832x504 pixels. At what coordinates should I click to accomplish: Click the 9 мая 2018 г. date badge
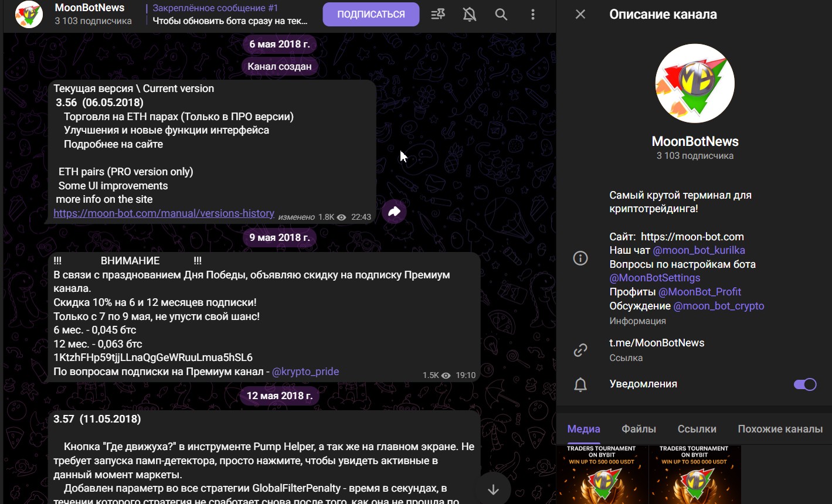point(279,237)
